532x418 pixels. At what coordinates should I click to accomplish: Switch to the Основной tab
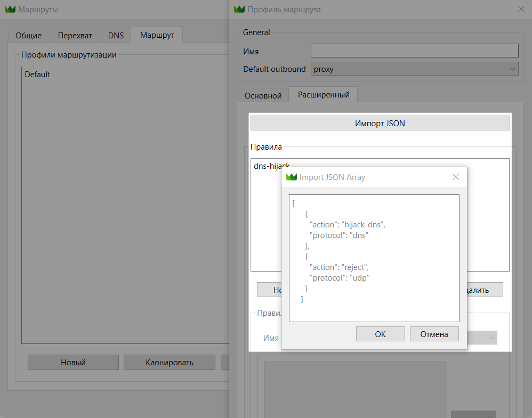pyautogui.click(x=263, y=96)
